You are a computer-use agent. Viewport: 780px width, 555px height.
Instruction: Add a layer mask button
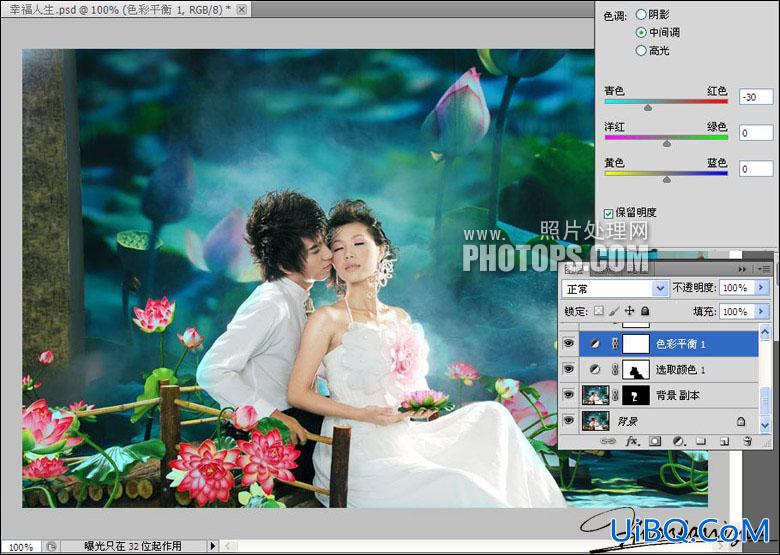(655, 441)
